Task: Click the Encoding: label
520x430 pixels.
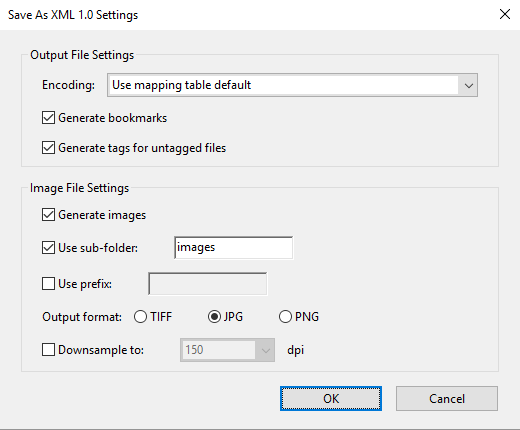Action: pyautogui.click(x=68, y=85)
